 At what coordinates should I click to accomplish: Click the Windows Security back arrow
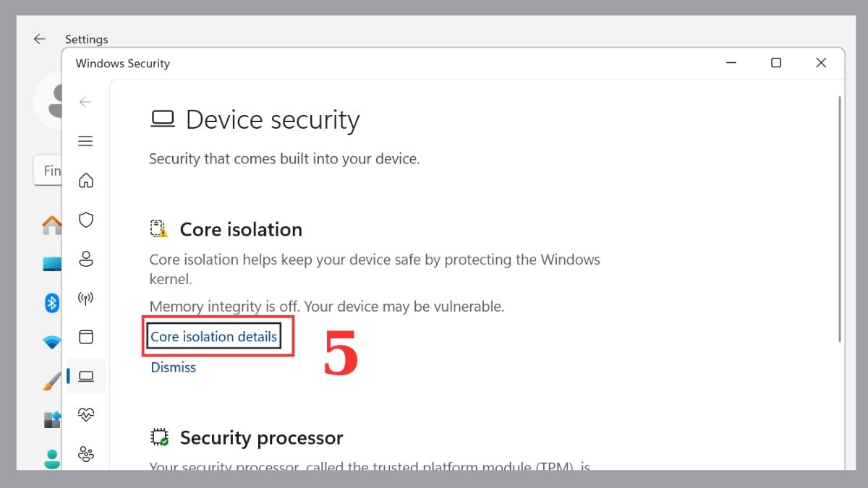(x=86, y=102)
